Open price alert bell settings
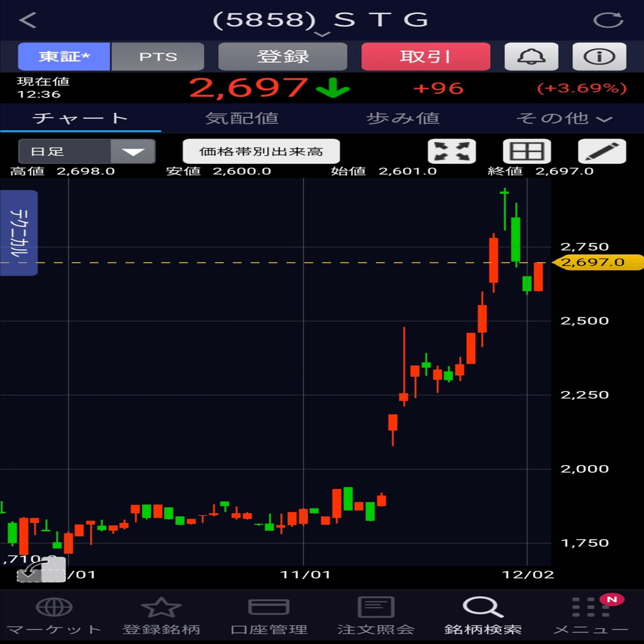This screenshot has height=644, width=644. (531, 56)
